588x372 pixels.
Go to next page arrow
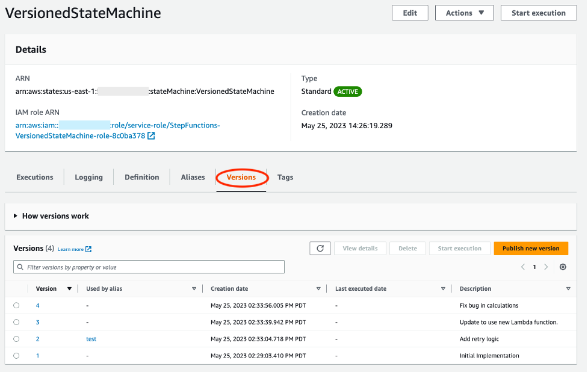546,267
